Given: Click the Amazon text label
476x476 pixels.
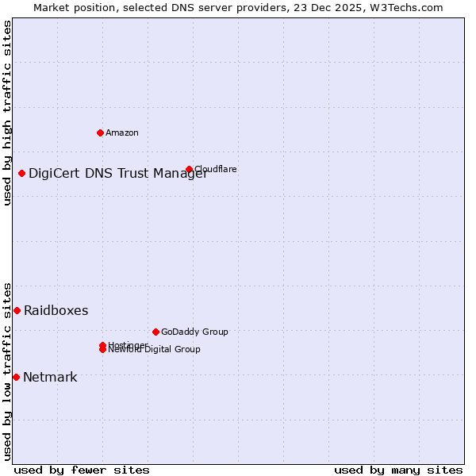Looking at the screenshot, I should click(122, 132).
